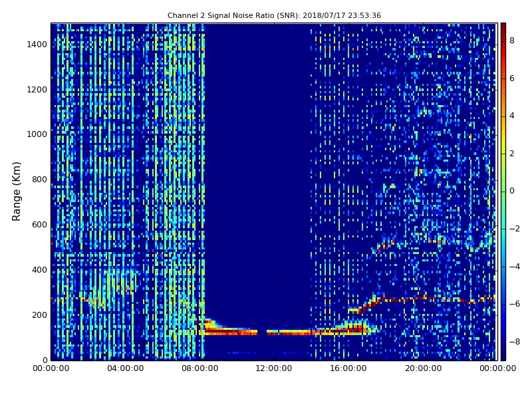Click the colorbar tick label −8

(515, 342)
